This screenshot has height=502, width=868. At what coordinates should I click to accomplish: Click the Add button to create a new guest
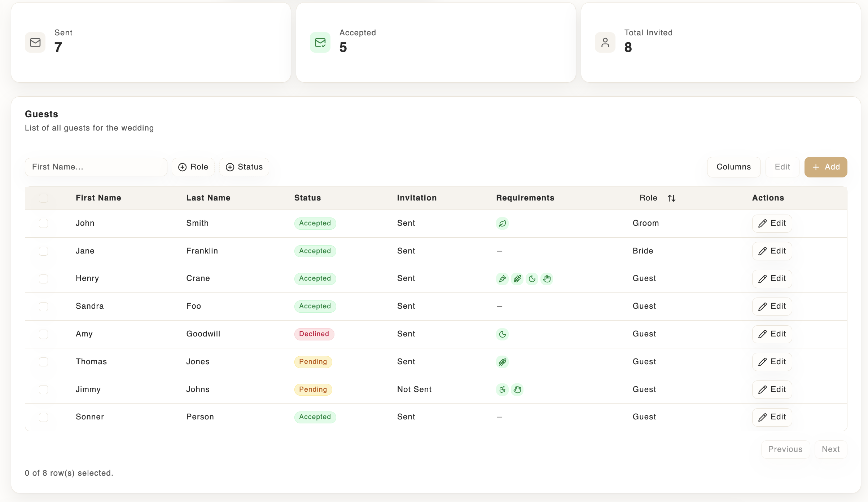pos(825,167)
